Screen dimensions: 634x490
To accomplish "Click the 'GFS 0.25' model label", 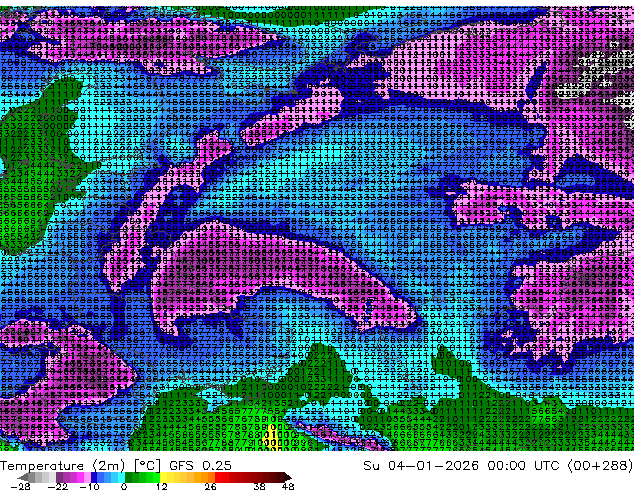I will pos(200,466).
